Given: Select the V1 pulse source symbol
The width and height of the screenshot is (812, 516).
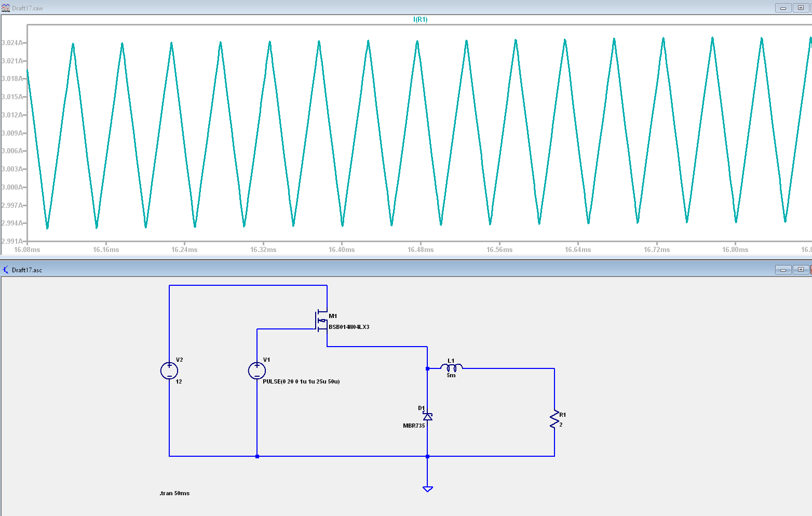Looking at the screenshot, I should tap(257, 371).
